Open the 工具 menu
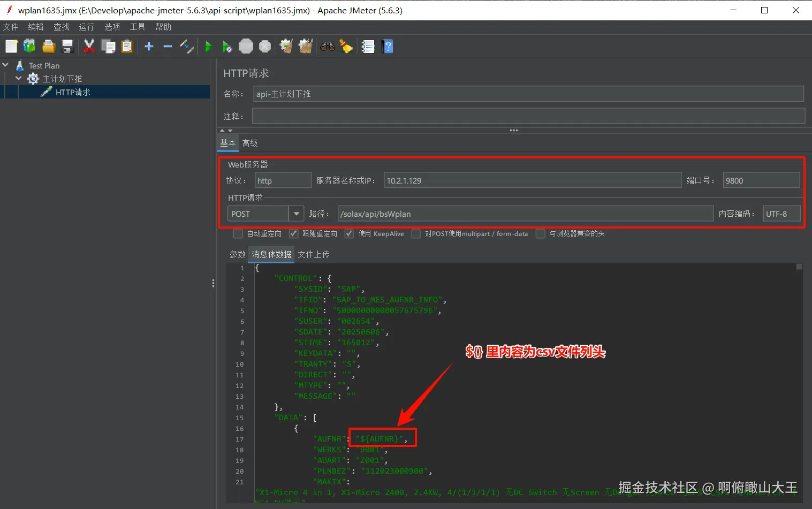The image size is (812, 509). (x=138, y=27)
